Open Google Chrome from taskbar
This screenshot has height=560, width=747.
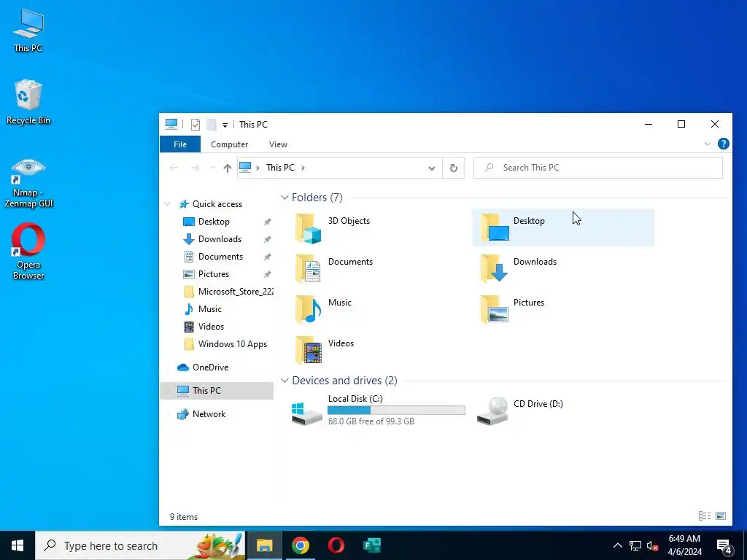300,545
